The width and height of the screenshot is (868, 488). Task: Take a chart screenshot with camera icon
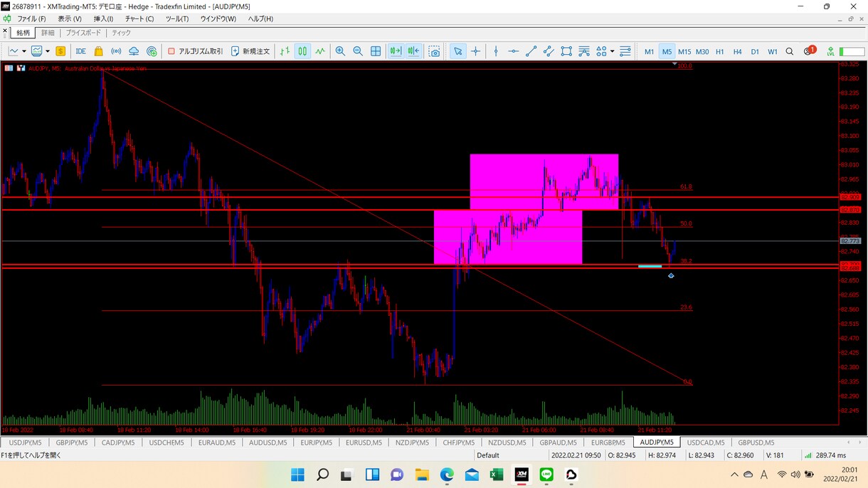[434, 51]
